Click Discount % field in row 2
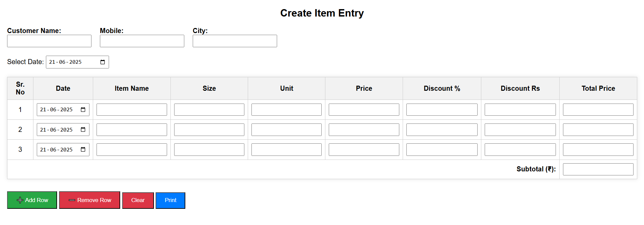The height and width of the screenshot is (225, 644). [442, 130]
